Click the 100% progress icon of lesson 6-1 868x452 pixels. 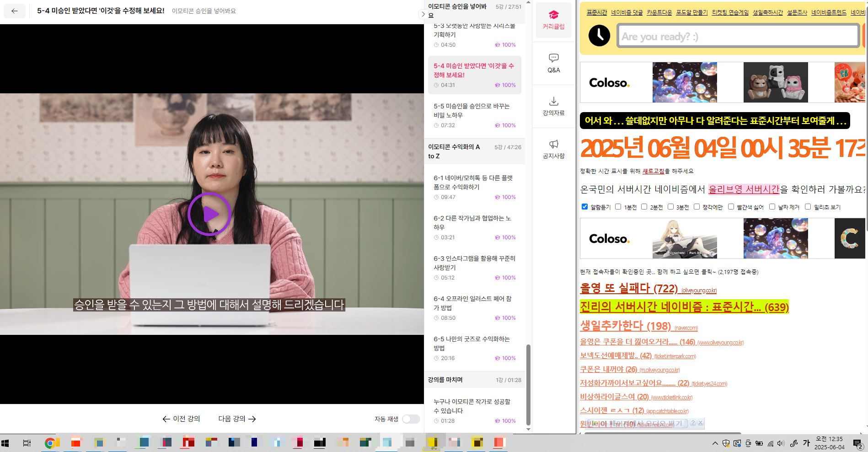coord(497,197)
